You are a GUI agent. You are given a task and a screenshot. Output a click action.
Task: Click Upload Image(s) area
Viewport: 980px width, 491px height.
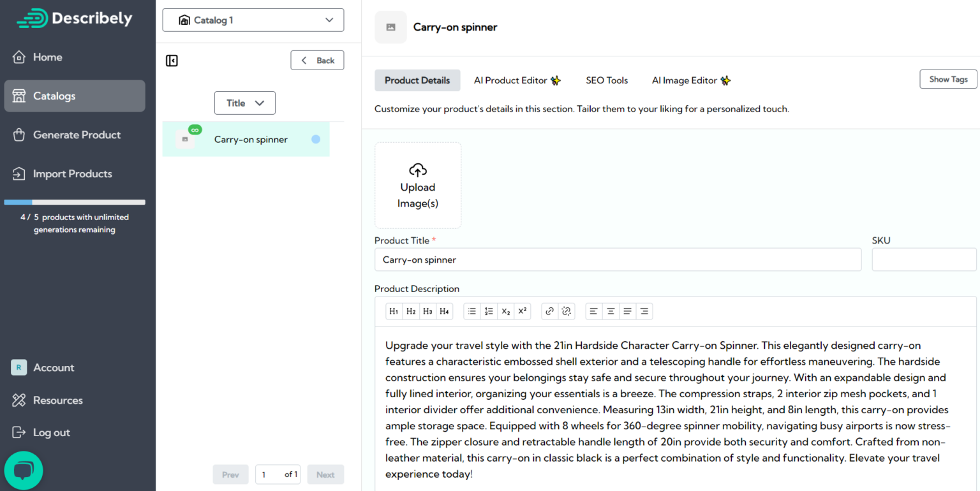418,186
